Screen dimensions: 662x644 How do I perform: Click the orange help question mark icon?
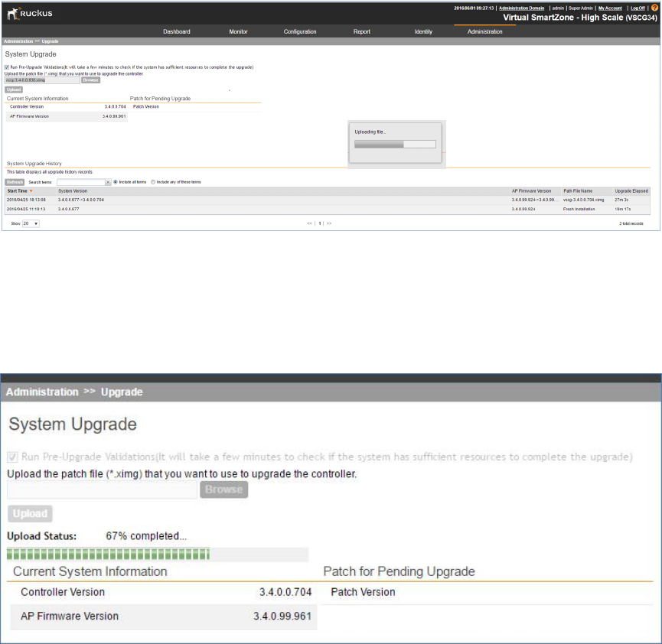point(654,8)
